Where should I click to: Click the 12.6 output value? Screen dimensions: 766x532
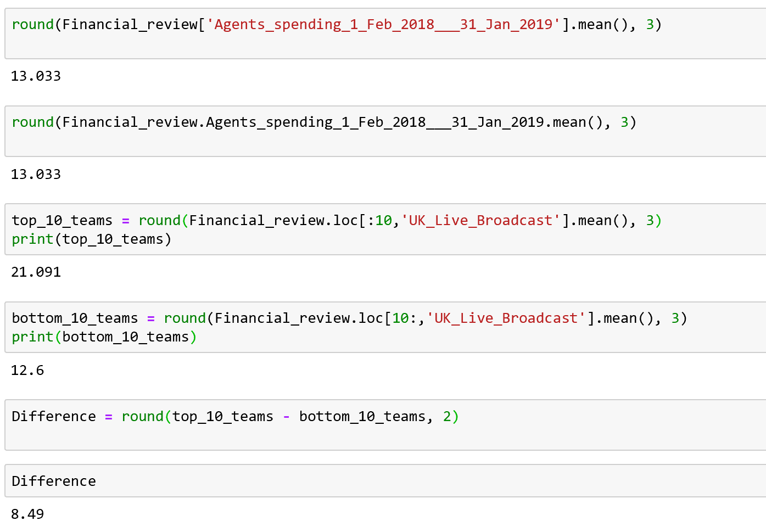[x=27, y=371]
